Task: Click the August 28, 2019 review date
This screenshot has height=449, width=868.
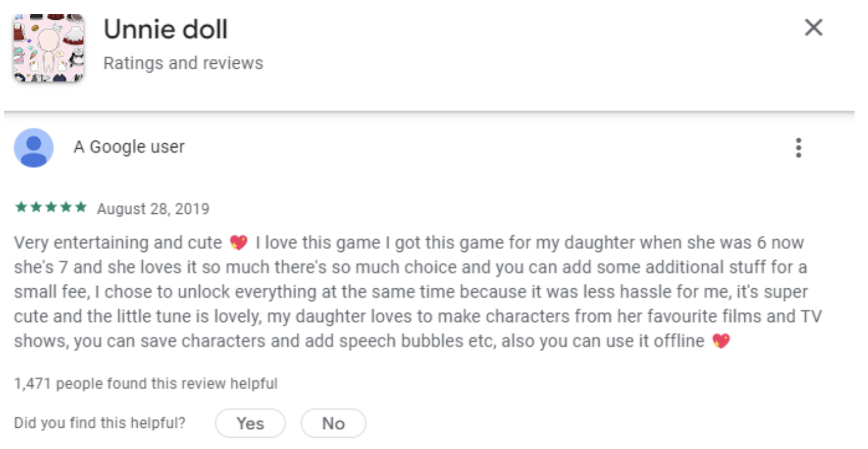Action: tap(153, 209)
